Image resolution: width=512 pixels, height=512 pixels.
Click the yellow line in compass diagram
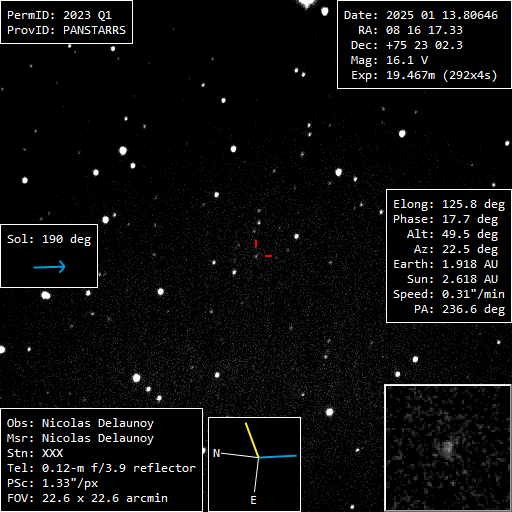tap(252, 440)
